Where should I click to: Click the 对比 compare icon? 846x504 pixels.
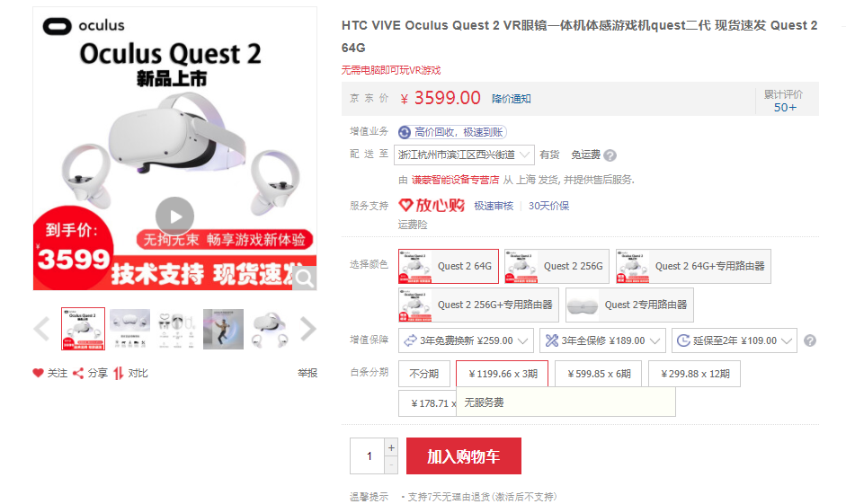tap(119, 373)
